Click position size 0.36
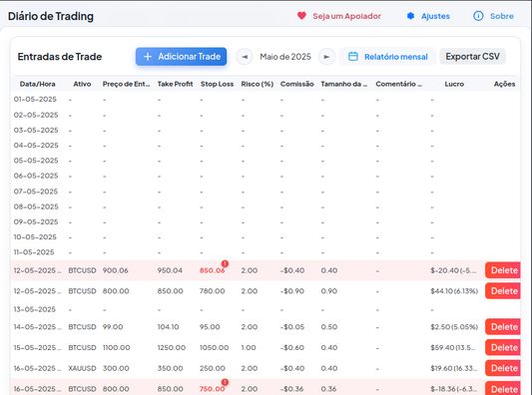532x395 pixels. pos(329,389)
